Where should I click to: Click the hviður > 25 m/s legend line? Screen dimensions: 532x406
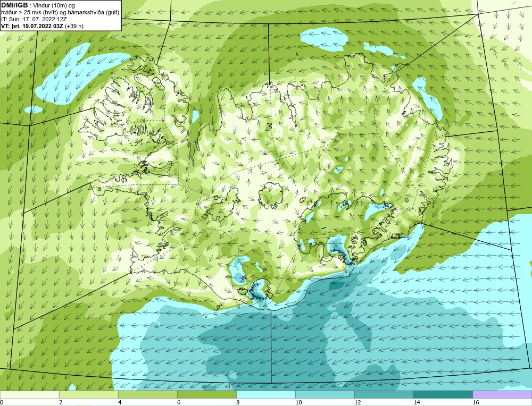(x=60, y=12)
